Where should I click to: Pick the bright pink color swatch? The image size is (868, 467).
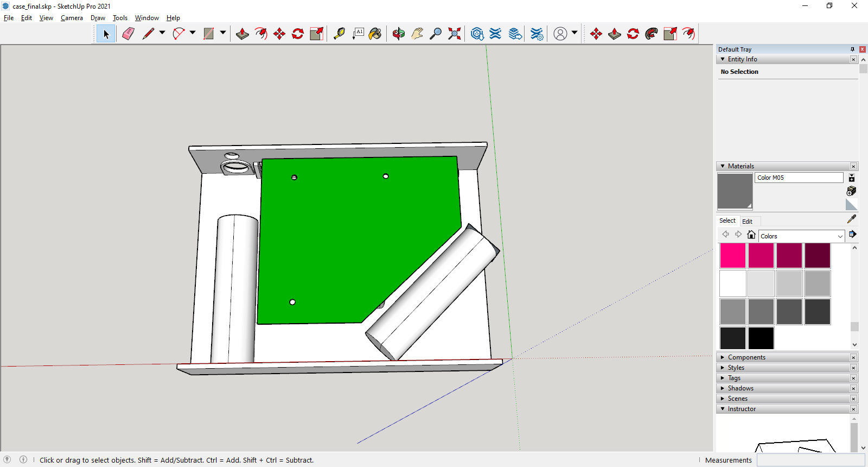(x=733, y=255)
